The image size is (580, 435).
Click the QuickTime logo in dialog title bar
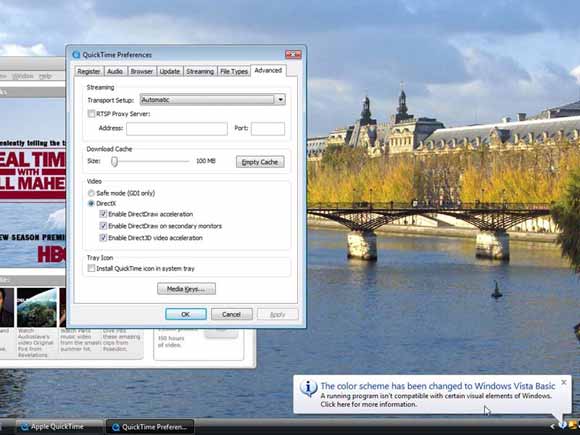76,55
